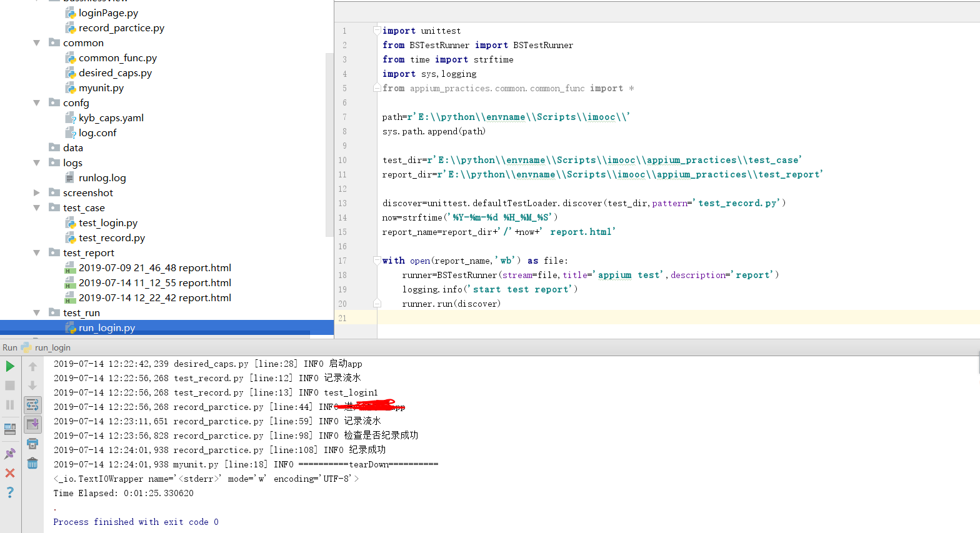980x533 pixels.
Task: Click the file icon of log.conf
Action: pyautogui.click(x=71, y=133)
